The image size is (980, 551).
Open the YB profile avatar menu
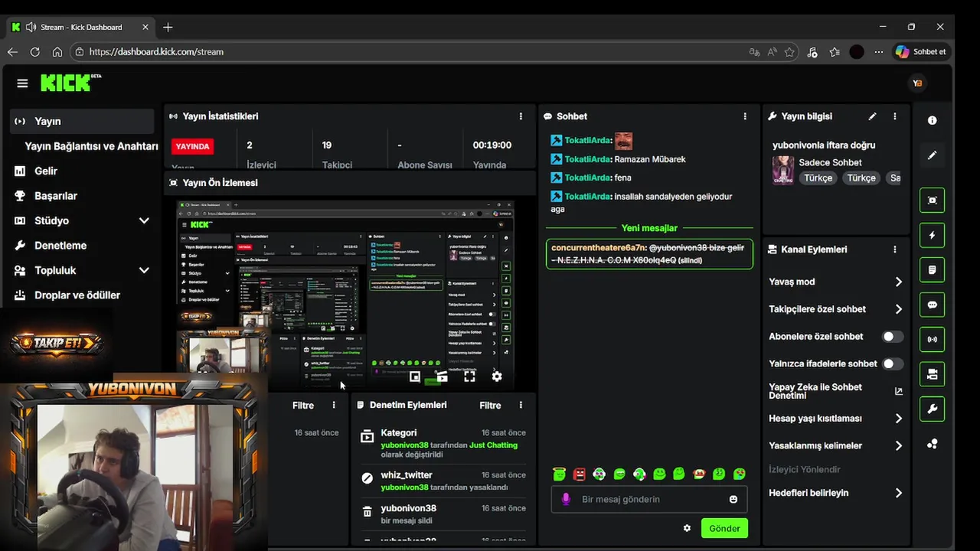[917, 83]
